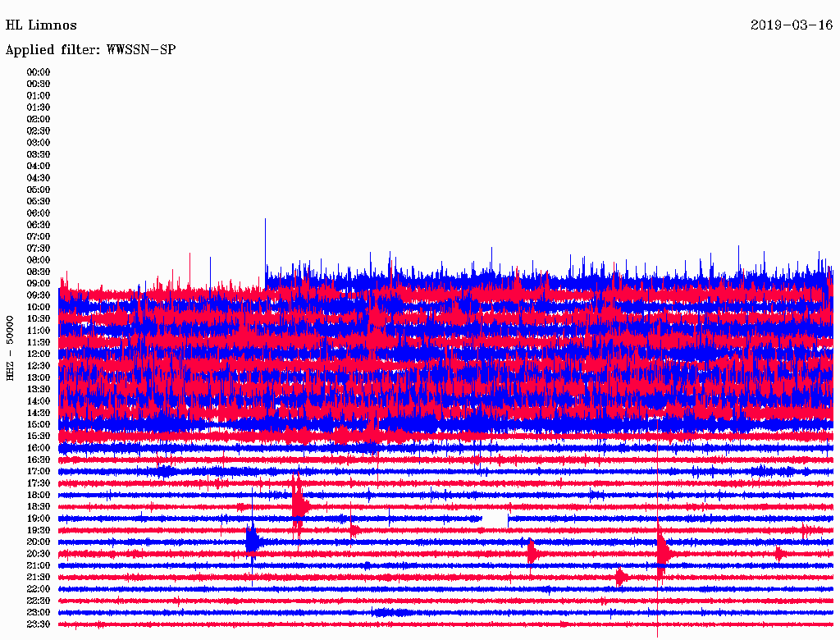
Task: Click the blue seismic event on the 20:00 trace
Action: click(252, 541)
